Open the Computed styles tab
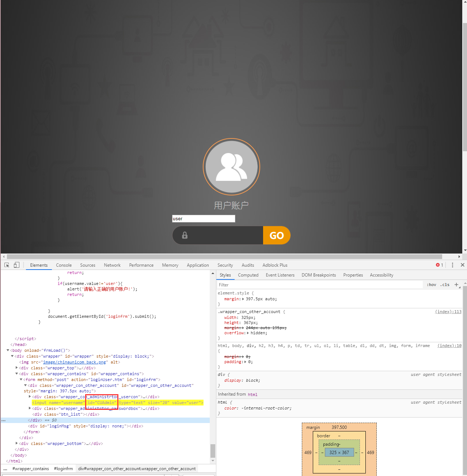The height and width of the screenshot is (476, 467). point(248,275)
